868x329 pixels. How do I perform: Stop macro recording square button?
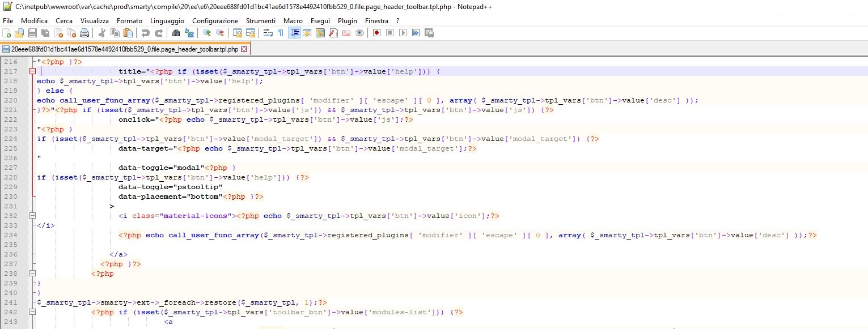coord(389,33)
